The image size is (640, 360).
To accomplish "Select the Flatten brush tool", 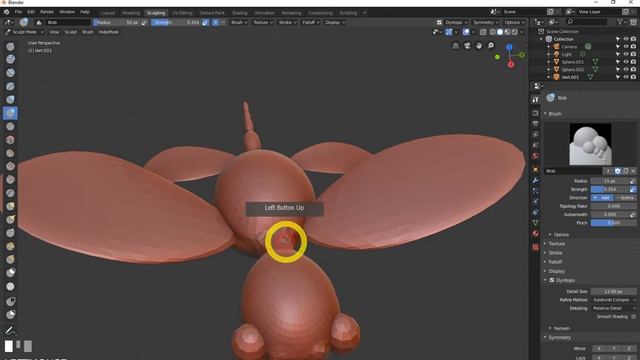I will coord(10,153).
